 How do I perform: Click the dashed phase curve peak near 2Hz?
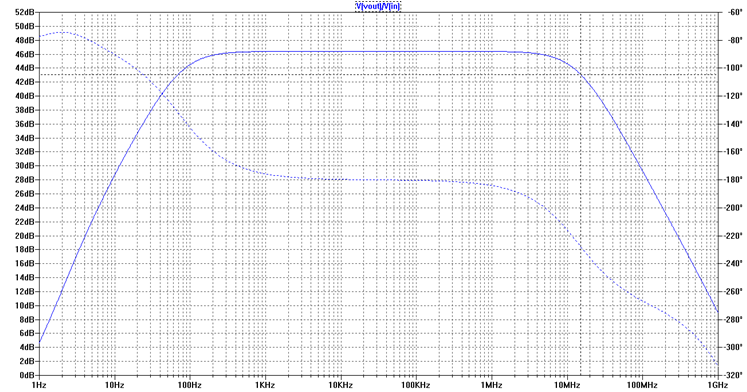[x=63, y=32]
